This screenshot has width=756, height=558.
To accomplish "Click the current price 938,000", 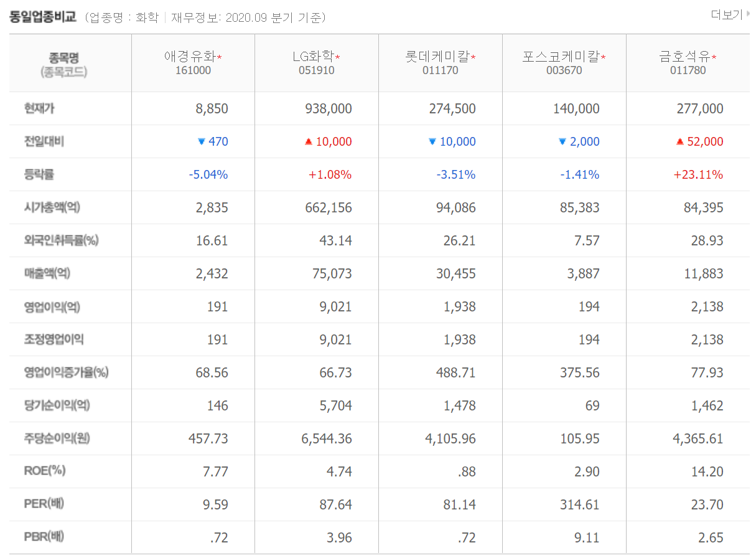I will [329, 109].
